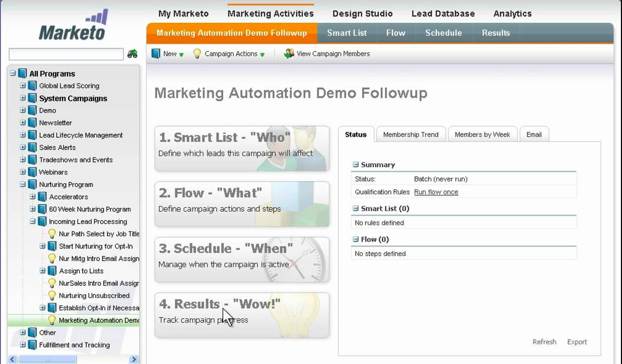Switch to the Members by Week tab

click(482, 135)
